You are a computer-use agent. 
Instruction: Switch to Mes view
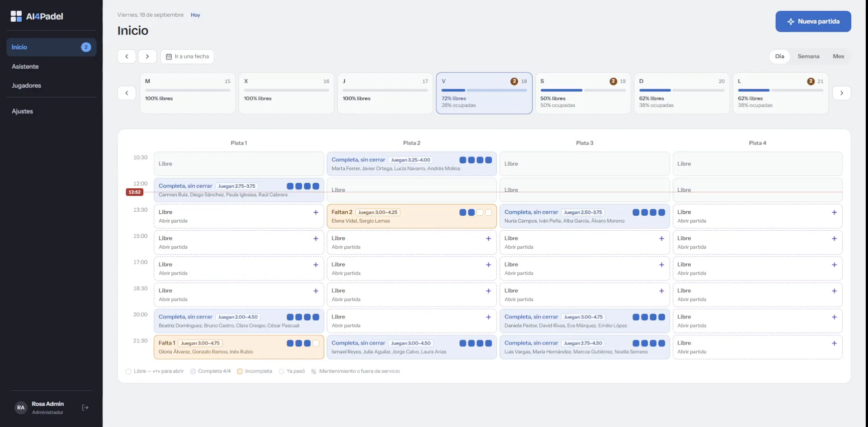click(x=838, y=57)
